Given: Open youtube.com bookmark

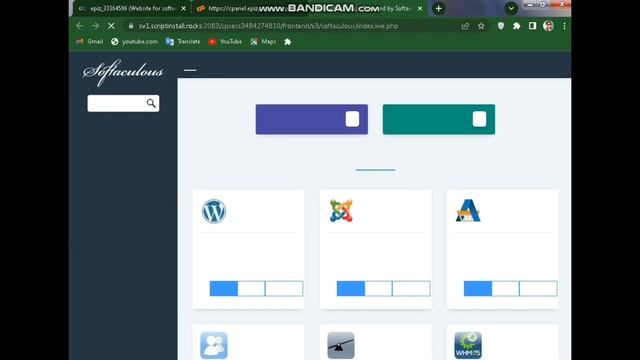Looking at the screenshot, I should pos(134,42).
